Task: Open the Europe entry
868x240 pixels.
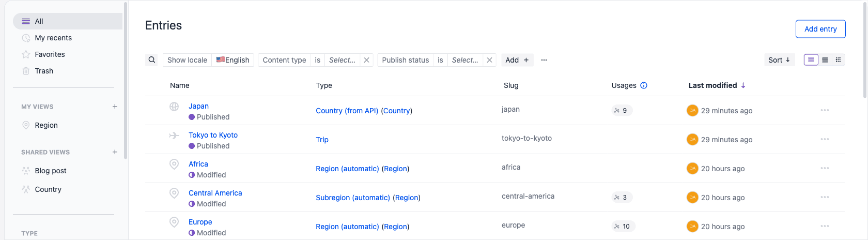Action: (x=200, y=222)
